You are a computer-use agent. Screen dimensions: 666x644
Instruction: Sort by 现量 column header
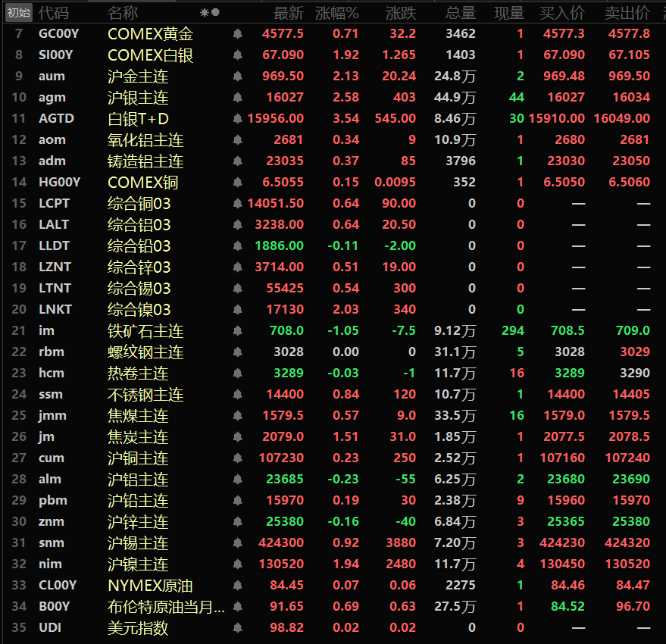click(x=509, y=13)
